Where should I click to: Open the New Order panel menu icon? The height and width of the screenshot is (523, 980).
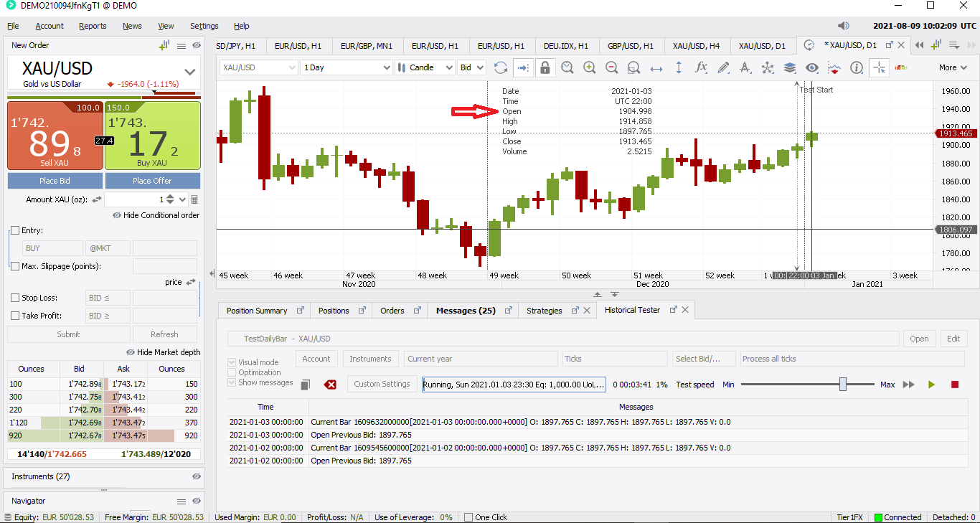(182, 45)
